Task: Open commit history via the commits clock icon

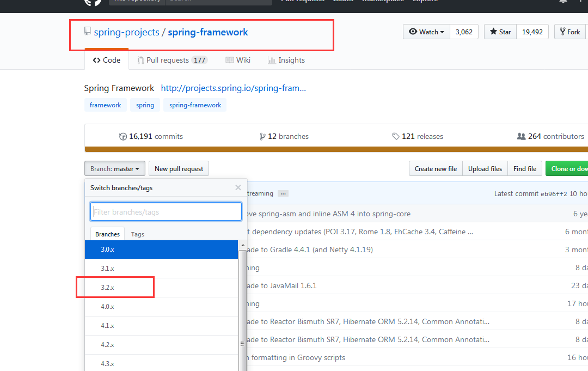Action: coord(122,137)
